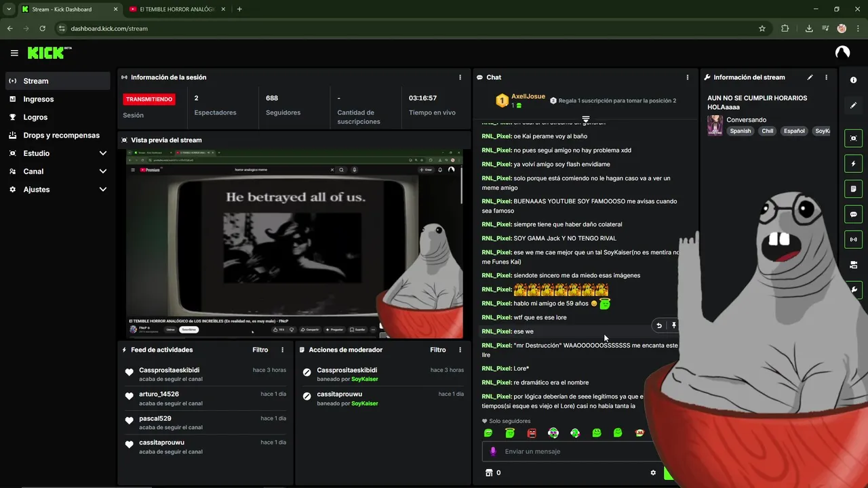The width and height of the screenshot is (868, 488).
Task: Click the Kick logo
Action: click(x=49, y=53)
